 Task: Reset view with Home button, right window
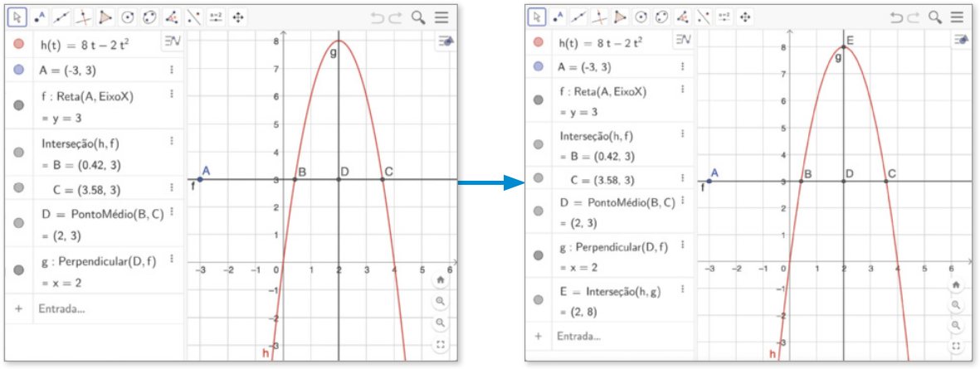click(x=956, y=284)
